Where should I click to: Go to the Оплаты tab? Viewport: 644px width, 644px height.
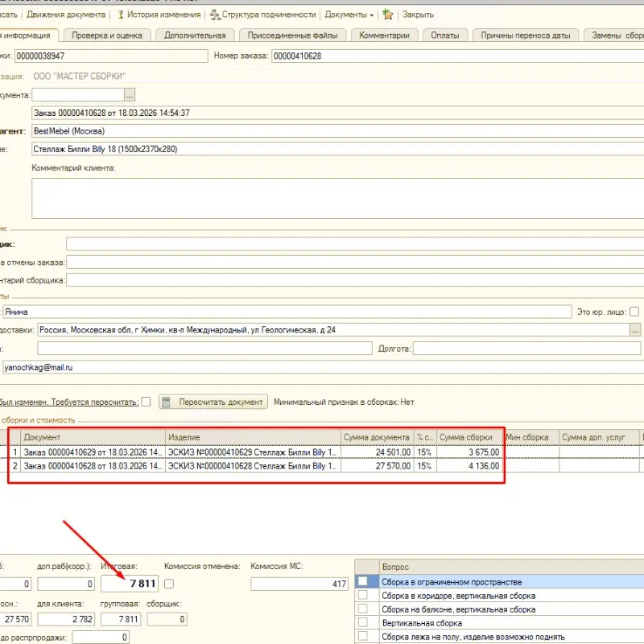click(445, 35)
